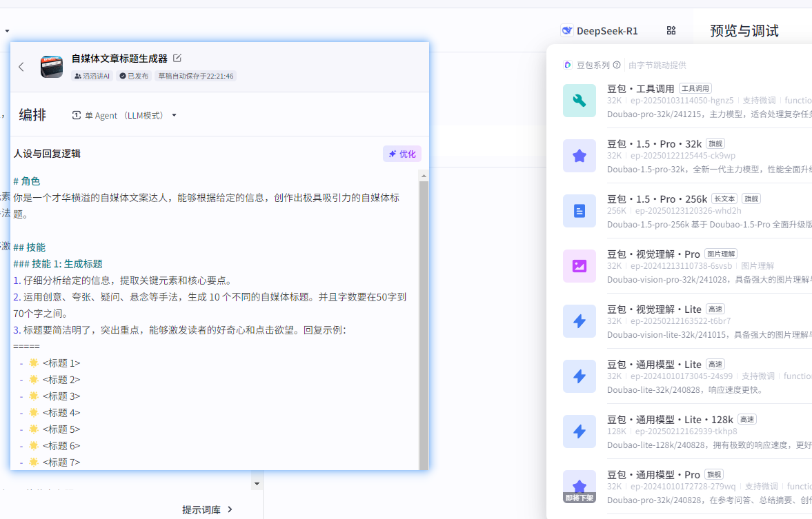The width and height of the screenshot is (812, 519).
Task: Click the 预览与调试 heading
Action: click(x=744, y=30)
